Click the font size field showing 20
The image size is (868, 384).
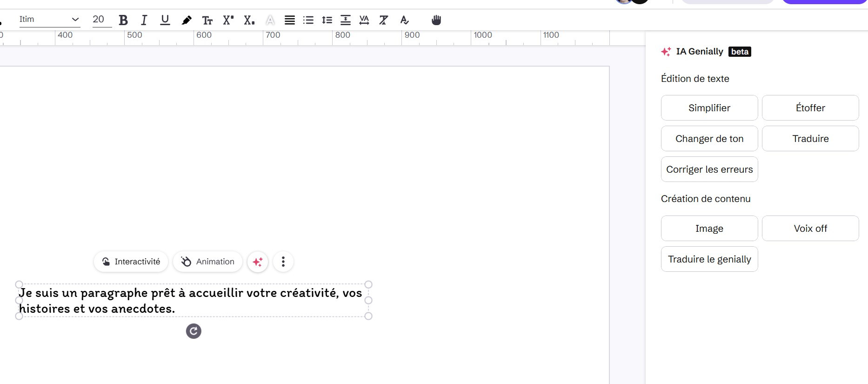tap(99, 20)
